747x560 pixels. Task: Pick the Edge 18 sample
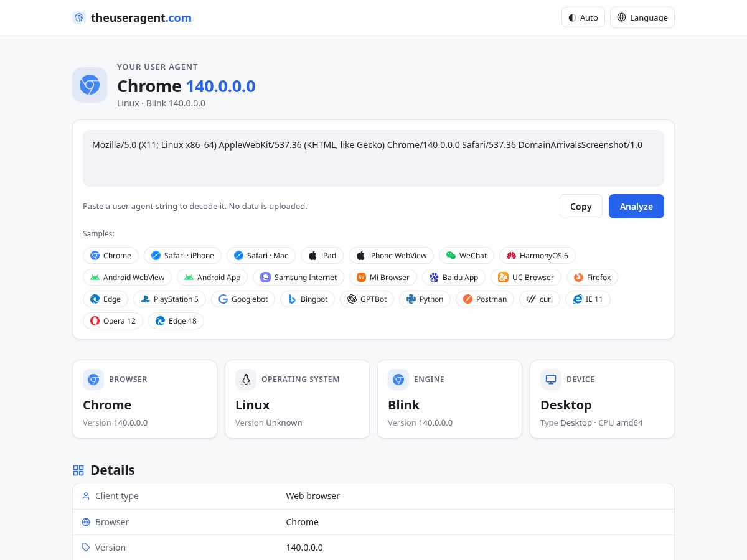point(176,321)
